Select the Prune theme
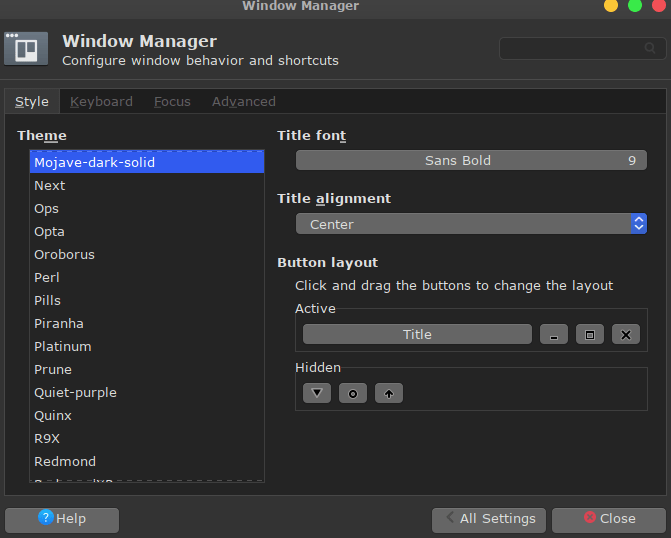Viewport: 671px width, 538px height. (147, 370)
